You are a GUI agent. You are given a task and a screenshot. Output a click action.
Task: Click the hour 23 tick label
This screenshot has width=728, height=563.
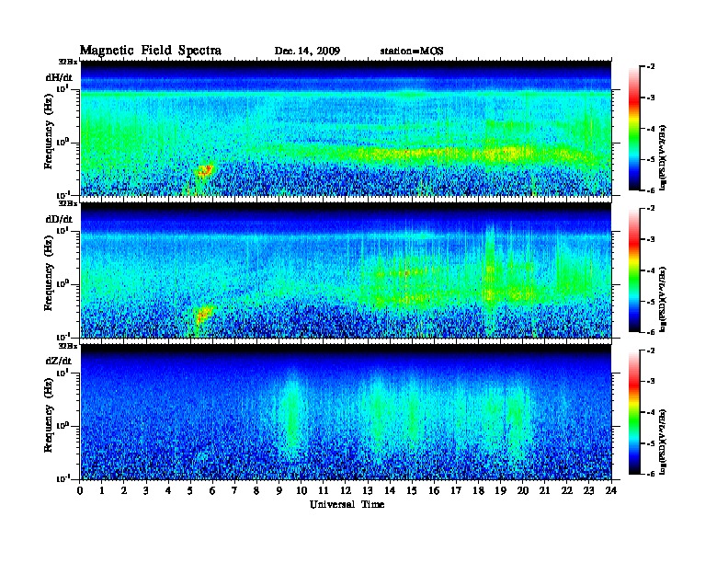[588, 490]
